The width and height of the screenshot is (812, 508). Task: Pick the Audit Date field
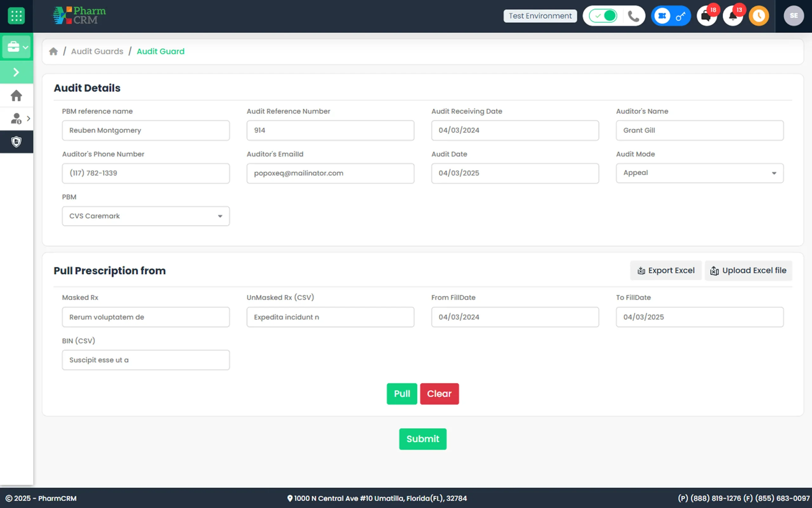click(515, 173)
